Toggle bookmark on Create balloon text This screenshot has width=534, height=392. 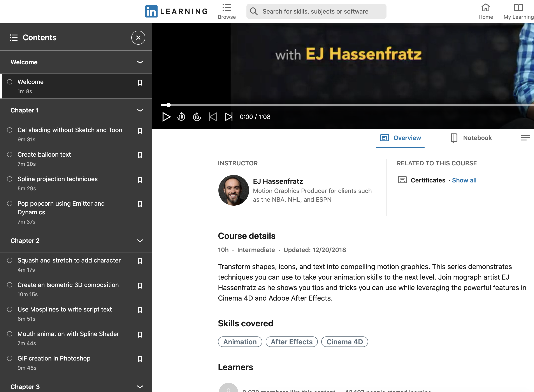point(141,155)
